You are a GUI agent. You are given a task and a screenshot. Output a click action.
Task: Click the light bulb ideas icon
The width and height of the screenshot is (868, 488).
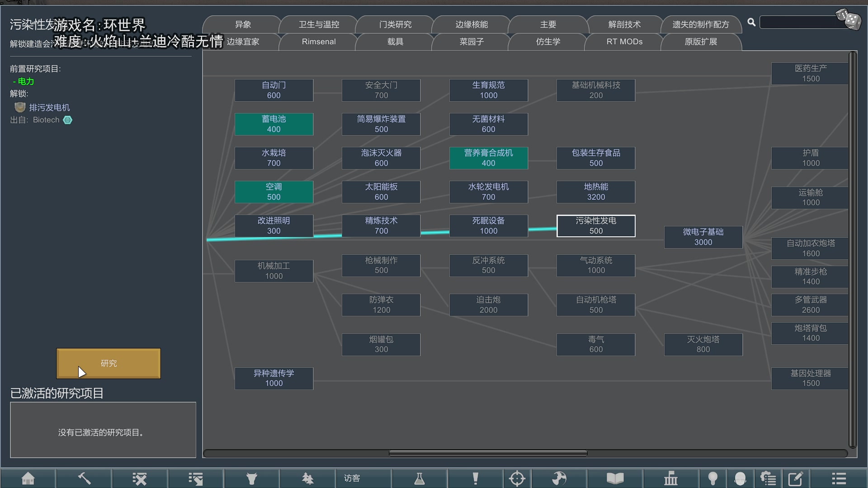pyautogui.click(x=713, y=478)
